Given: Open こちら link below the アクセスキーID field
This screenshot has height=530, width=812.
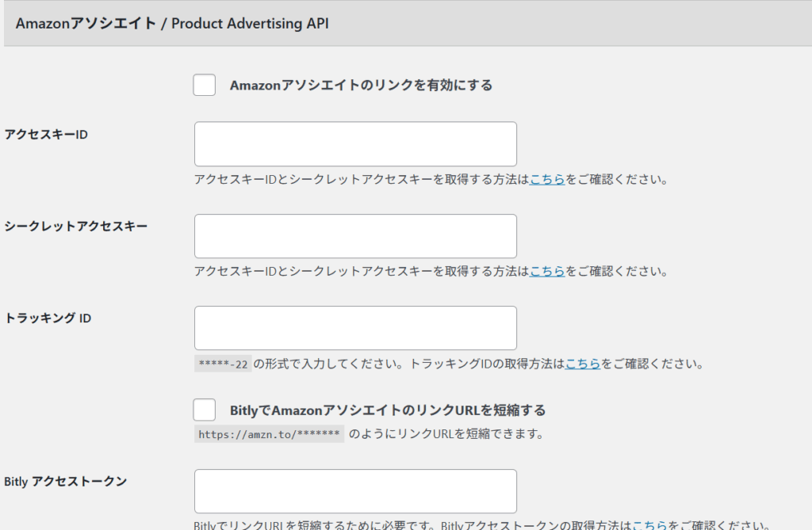Looking at the screenshot, I should (x=547, y=180).
